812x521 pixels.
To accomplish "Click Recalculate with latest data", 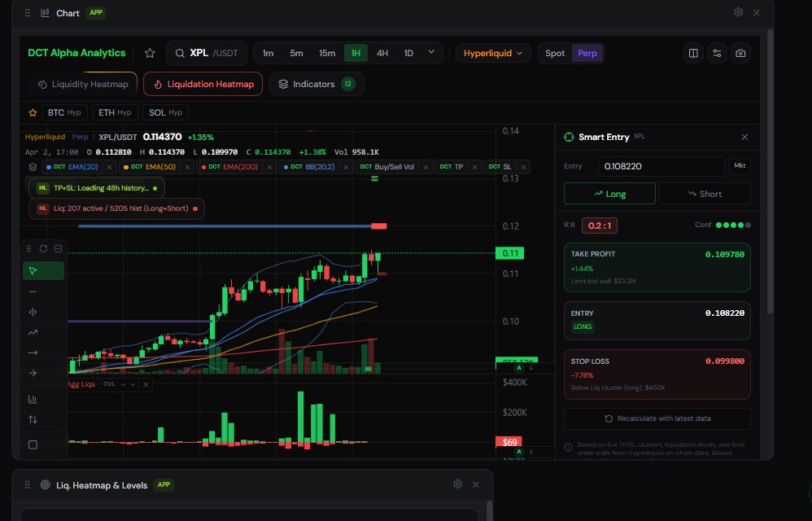I will (657, 418).
